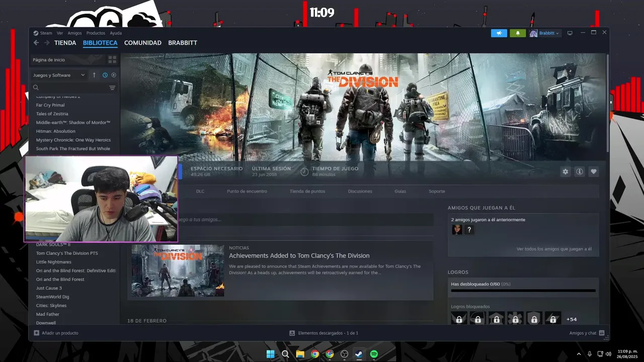Open the BRABBITT profile section
Screen dimensions: 644x362
183,43
